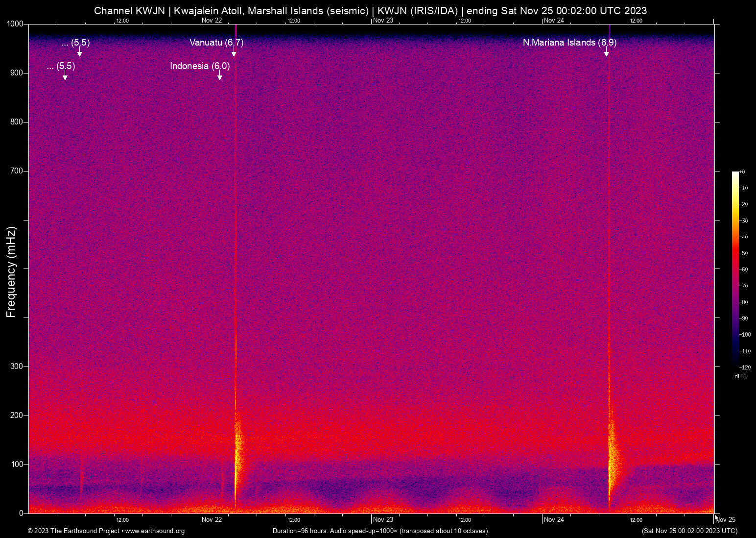Click the Nov 24 date on bottom axis
This screenshot has height=538, width=756.
554,520
